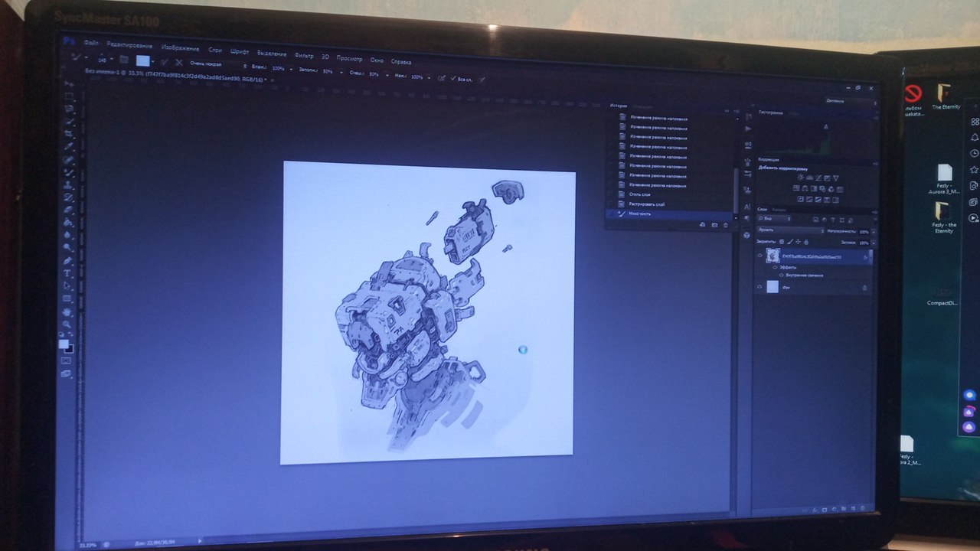Open the Файл menu
980x551 pixels.
[91, 42]
